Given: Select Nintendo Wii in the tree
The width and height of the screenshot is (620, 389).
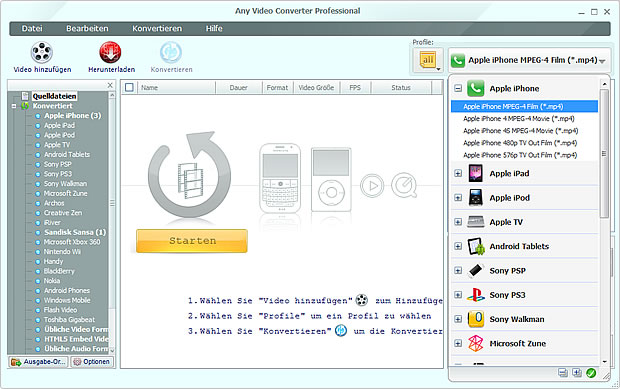Looking at the screenshot, I should (62, 251).
